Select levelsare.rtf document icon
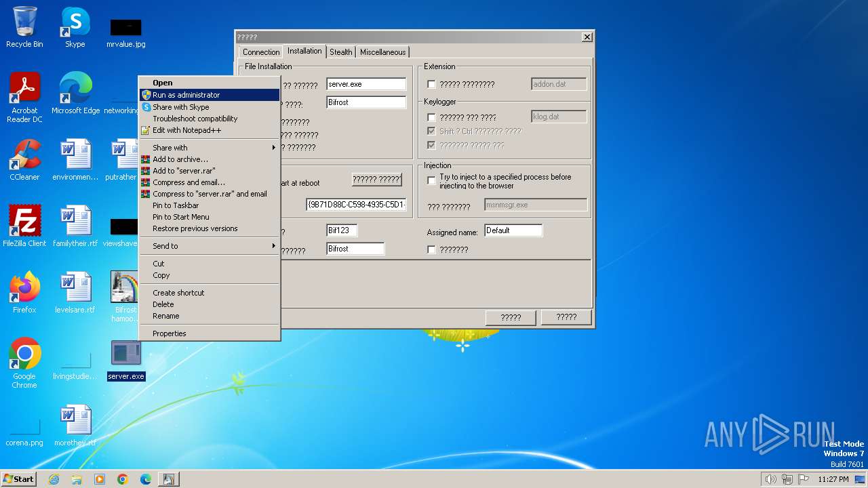Screen dimensions: 868x488 pos(75,293)
